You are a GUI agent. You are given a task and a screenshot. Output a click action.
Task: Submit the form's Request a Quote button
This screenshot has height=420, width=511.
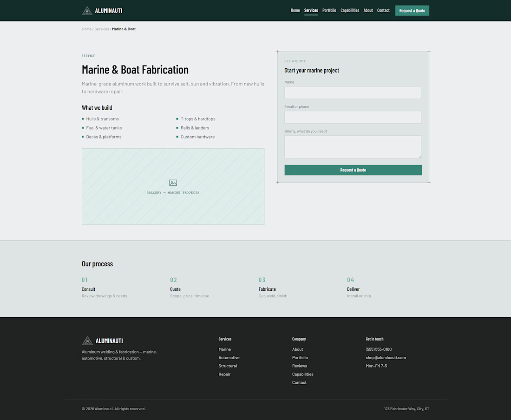pos(353,170)
